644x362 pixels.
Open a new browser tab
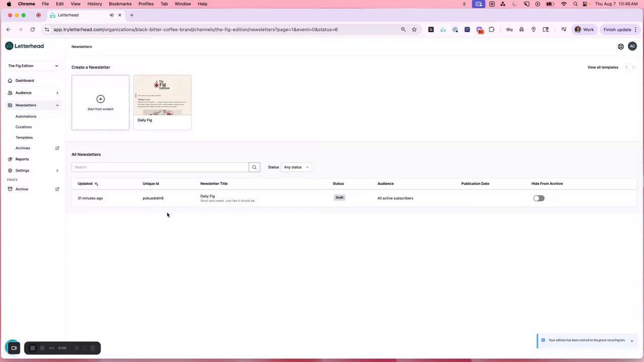(132, 15)
